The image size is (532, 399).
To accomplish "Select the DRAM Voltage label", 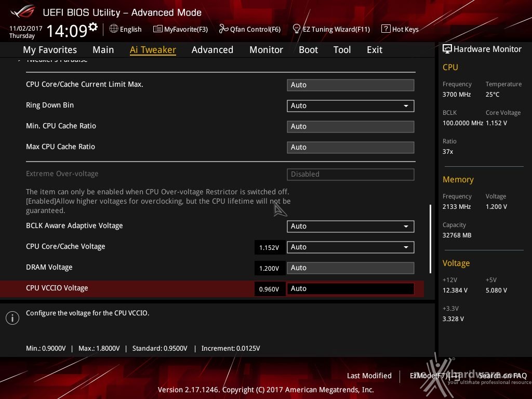I will [x=49, y=268].
